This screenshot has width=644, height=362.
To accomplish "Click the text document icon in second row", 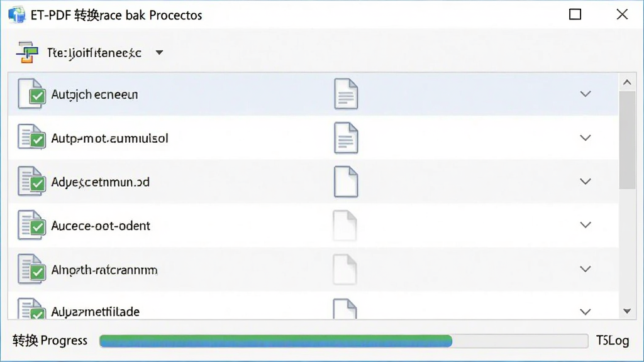I will click(346, 138).
